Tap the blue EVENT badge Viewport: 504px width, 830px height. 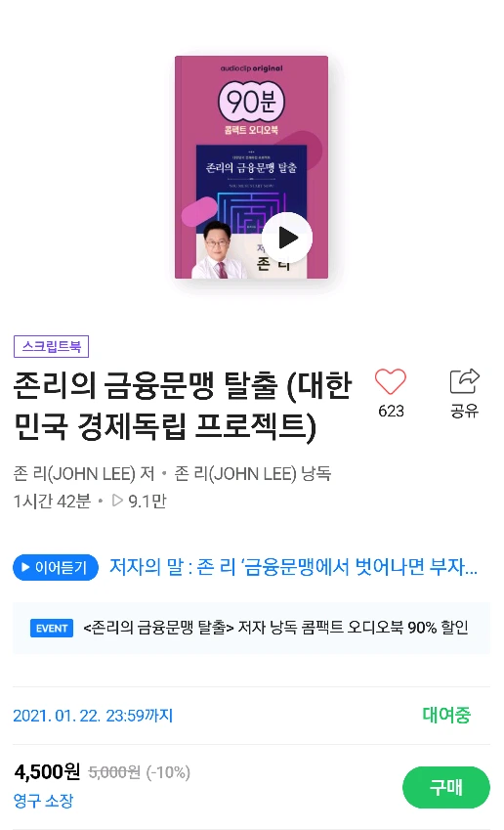52,629
